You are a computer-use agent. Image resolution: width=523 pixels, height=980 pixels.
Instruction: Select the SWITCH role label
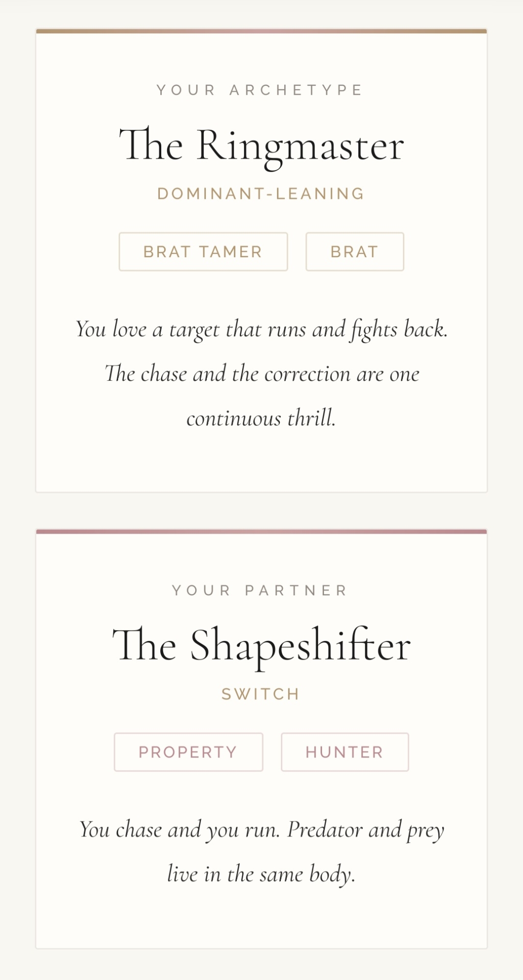pos(261,694)
